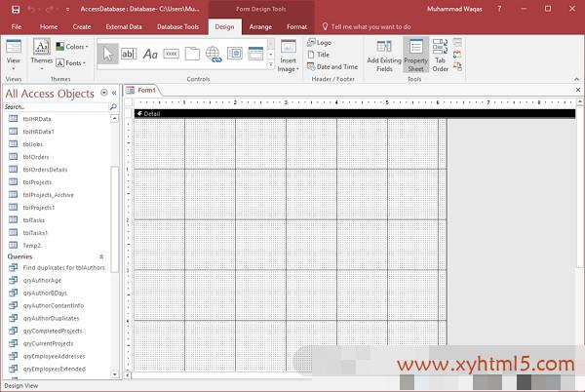585x392 pixels.
Task: Switch to the Arrange ribbon tab
Action: (260, 27)
